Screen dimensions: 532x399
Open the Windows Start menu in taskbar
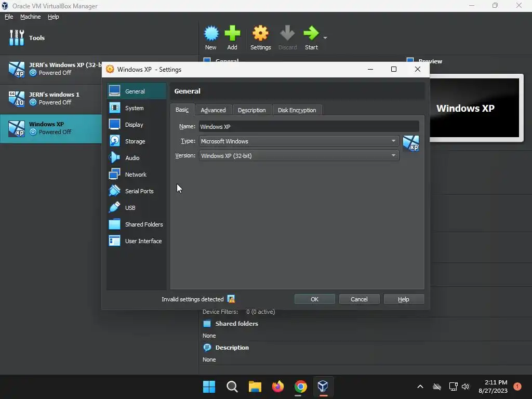click(209, 387)
